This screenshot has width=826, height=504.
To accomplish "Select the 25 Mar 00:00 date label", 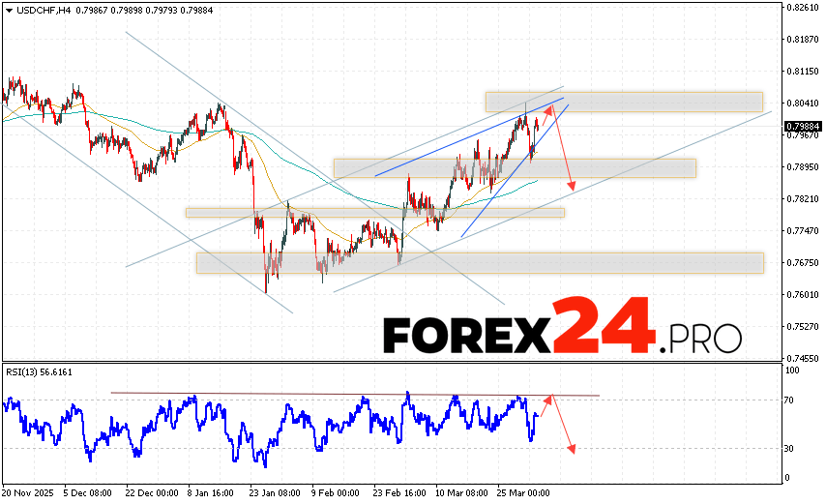I will (x=523, y=492).
